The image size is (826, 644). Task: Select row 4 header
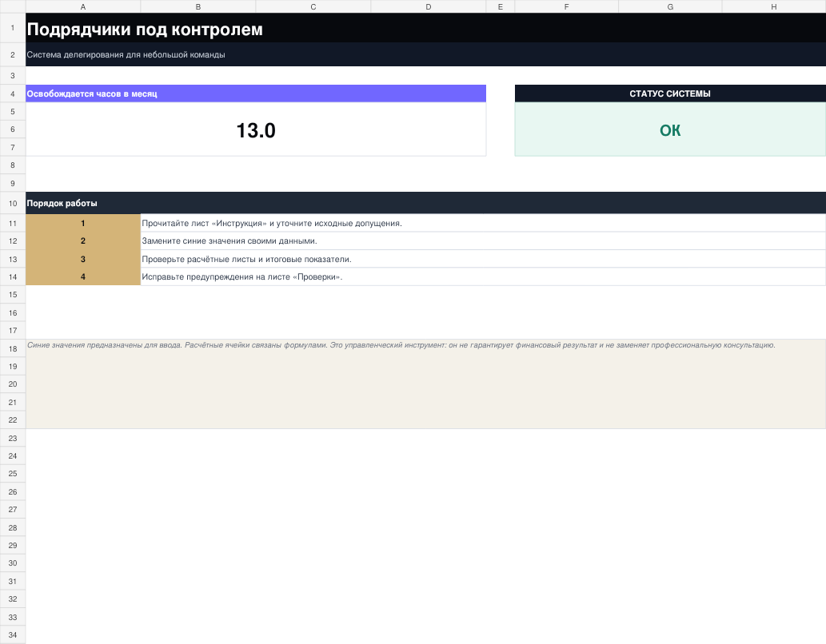coord(13,93)
